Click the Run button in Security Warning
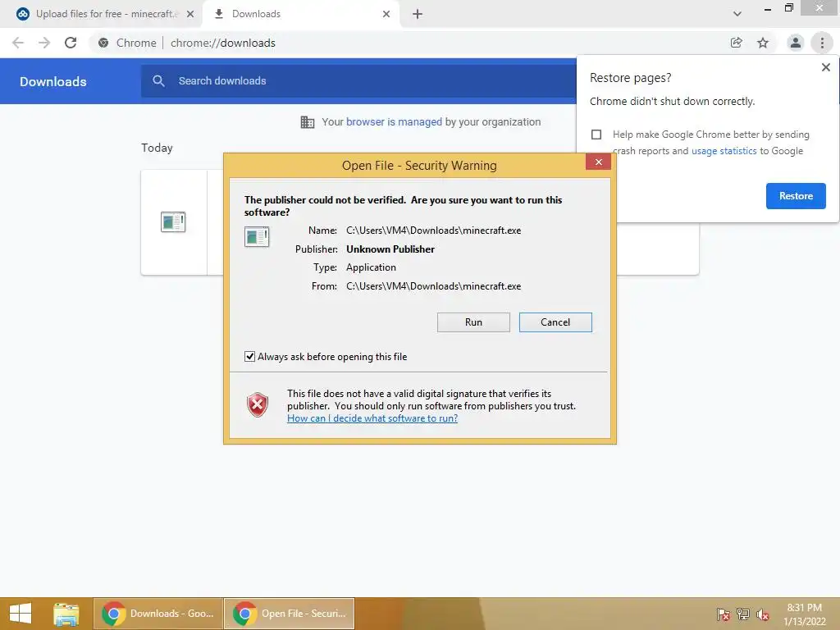 point(473,322)
